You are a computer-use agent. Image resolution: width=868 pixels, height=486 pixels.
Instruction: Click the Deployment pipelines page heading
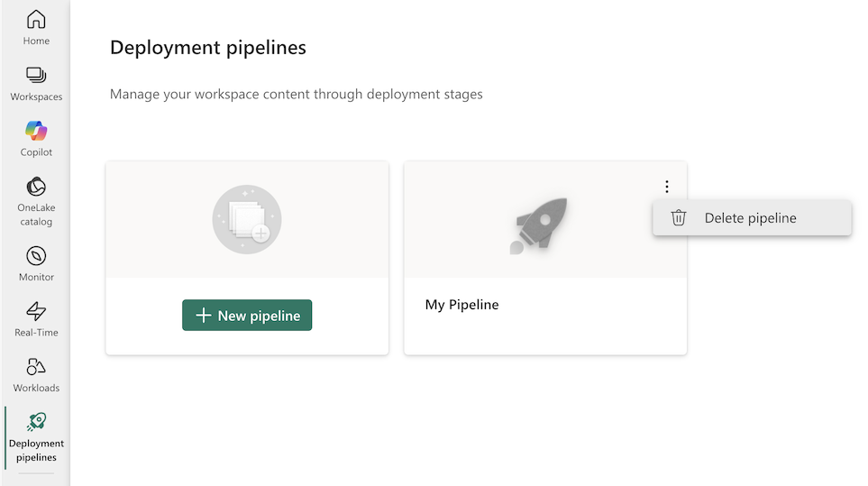click(x=208, y=48)
